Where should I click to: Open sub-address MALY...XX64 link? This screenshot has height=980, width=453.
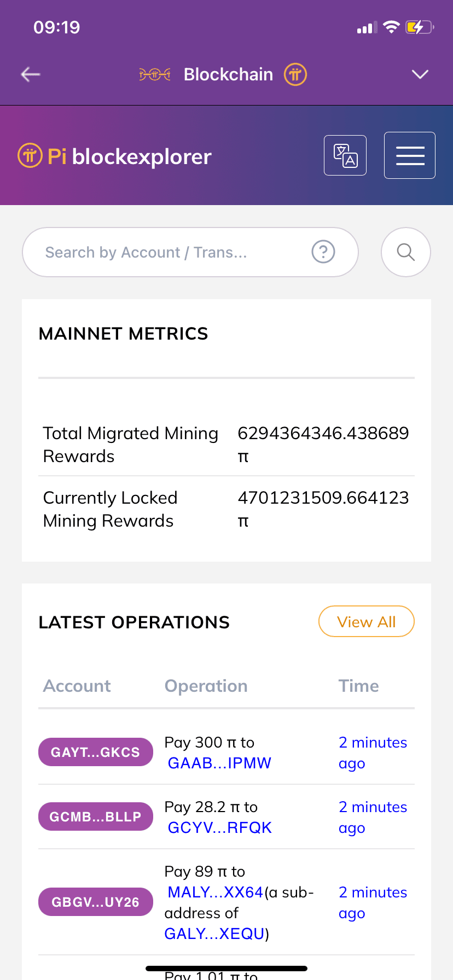(216, 892)
